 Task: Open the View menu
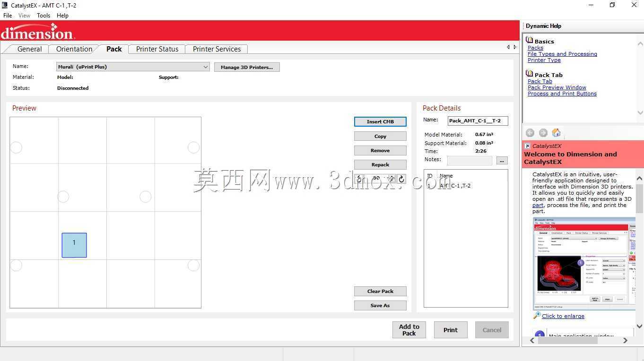pyautogui.click(x=24, y=16)
